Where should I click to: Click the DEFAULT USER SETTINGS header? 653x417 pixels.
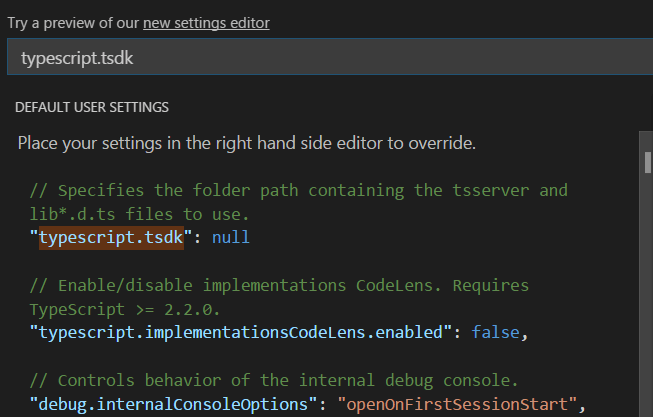tap(92, 107)
